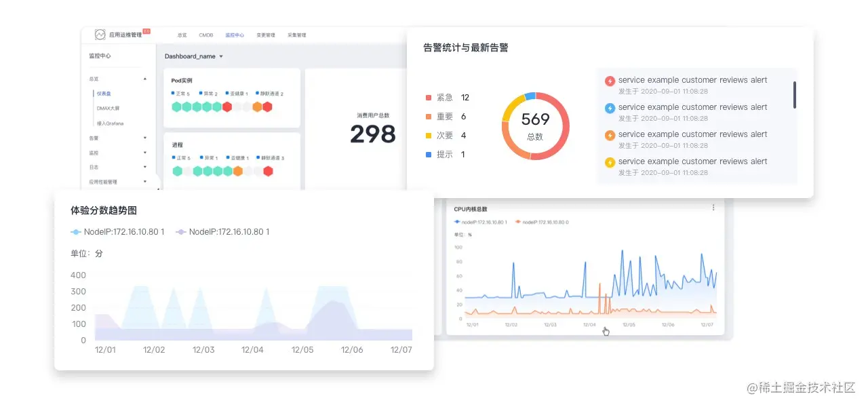The height and width of the screenshot is (407, 868).
Task: Toggle the orange nodeIP series in CPU内核总数 chart
Action: (x=542, y=222)
